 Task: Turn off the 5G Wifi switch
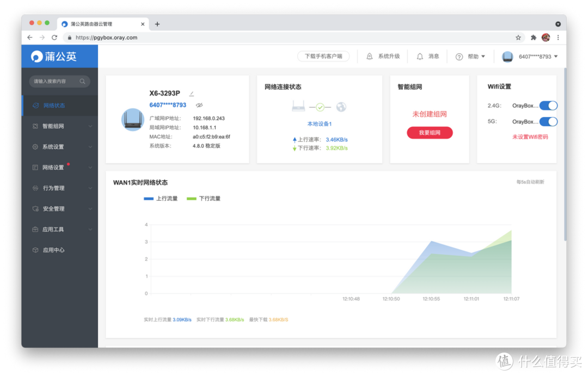548,122
